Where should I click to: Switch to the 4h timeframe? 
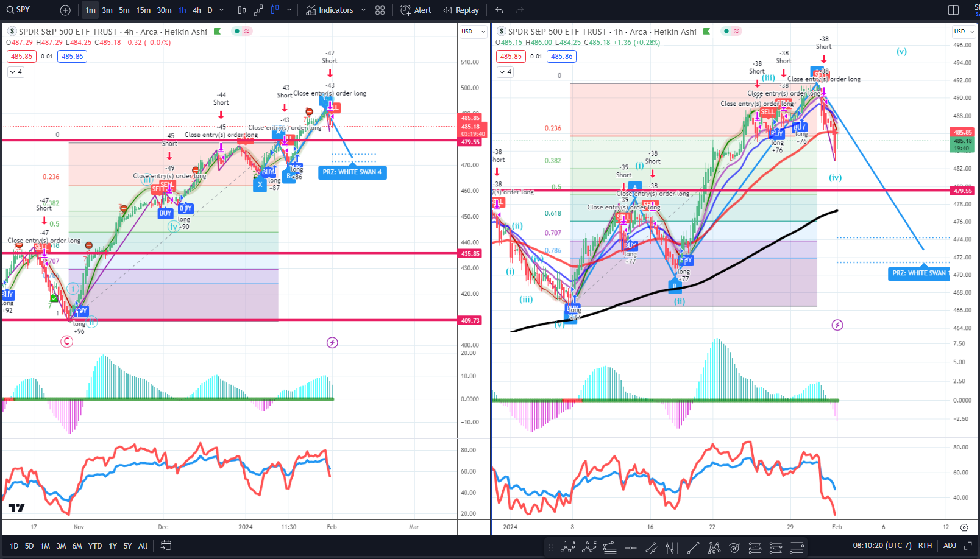tap(197, 10)
